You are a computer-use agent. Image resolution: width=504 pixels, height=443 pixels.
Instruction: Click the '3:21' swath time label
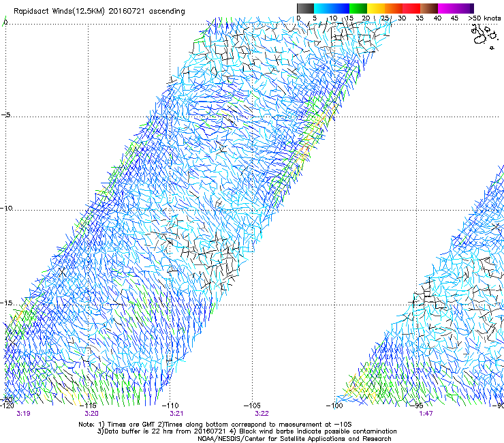tap(176, 413)
